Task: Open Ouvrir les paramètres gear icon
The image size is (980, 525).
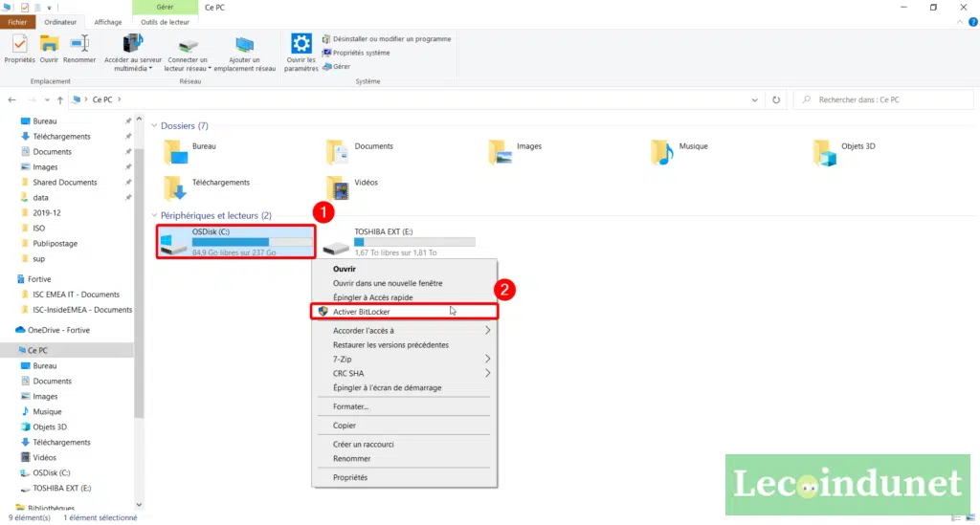Action: click(x=301, y=53)
